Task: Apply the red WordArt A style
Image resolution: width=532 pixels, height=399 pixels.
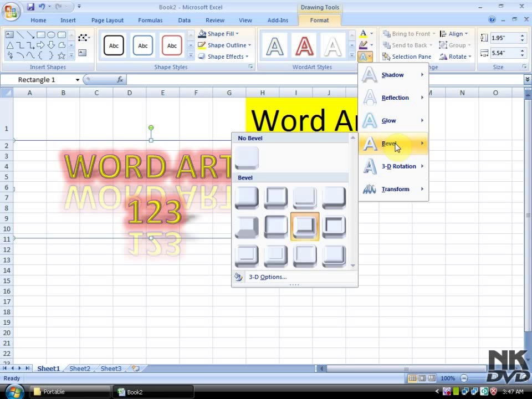Action: click(x=304, y=46)
